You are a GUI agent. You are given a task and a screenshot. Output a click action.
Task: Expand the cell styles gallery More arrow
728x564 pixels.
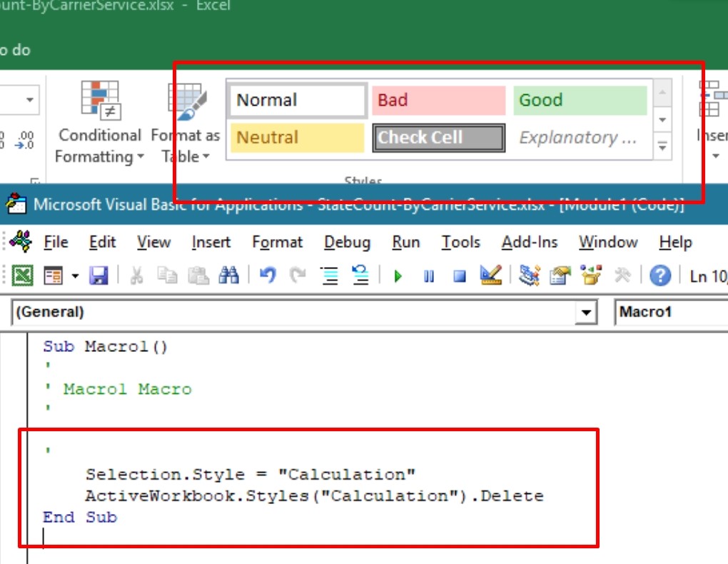pyautogui.click(x=662, y=147)
